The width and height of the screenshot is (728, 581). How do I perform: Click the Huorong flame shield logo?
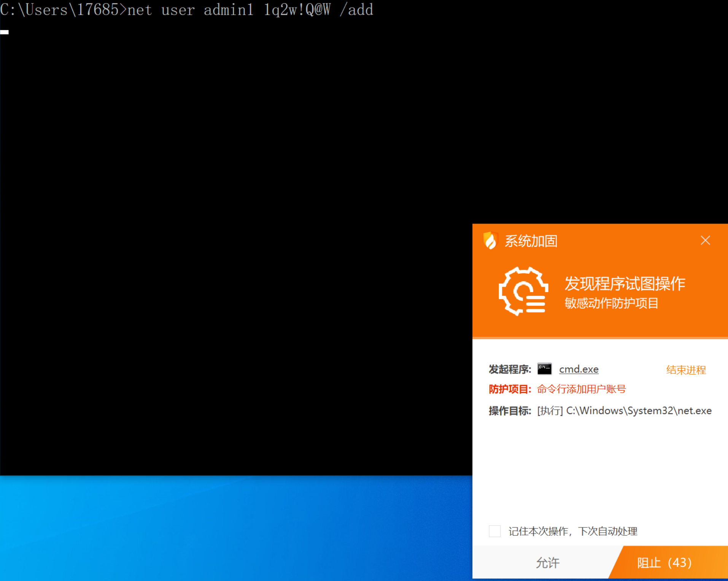coord(490,241)
